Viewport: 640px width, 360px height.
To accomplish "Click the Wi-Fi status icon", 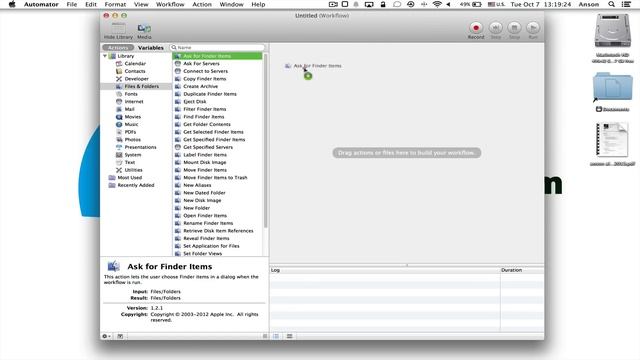I will point(437,4).
